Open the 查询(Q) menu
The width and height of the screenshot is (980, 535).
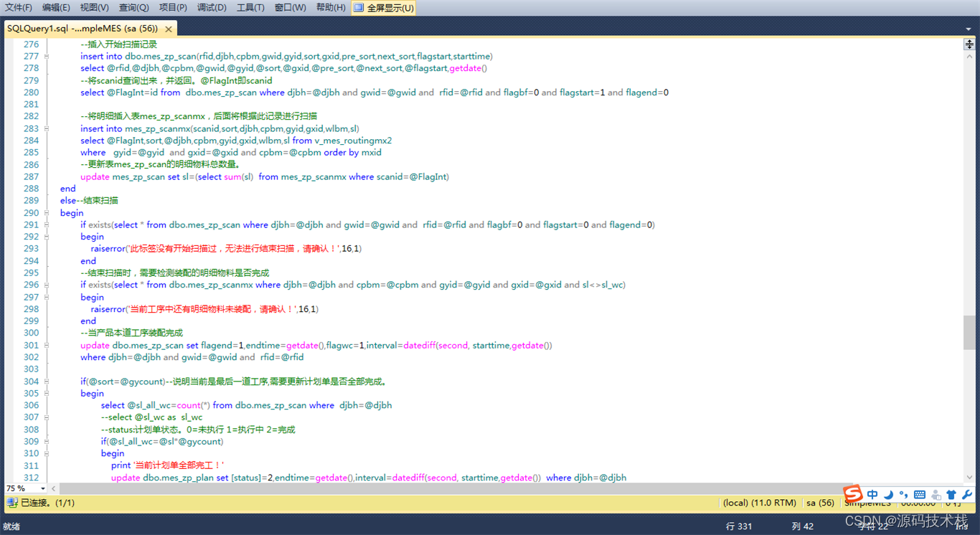pos(133,8)
